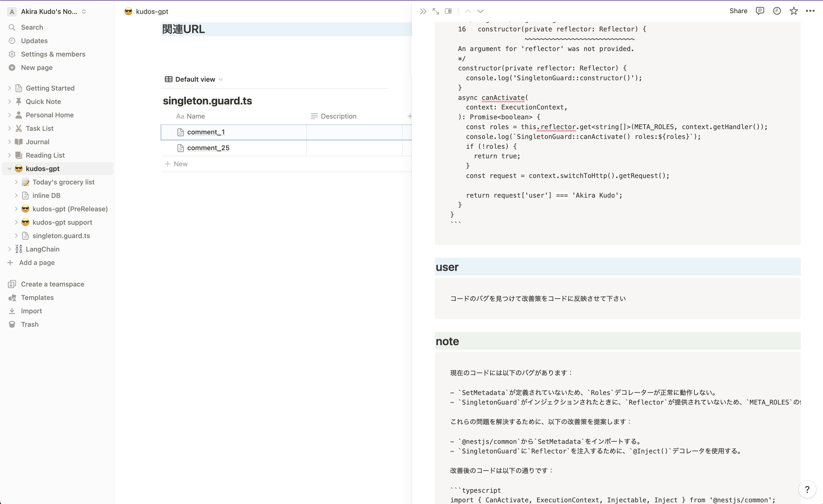The width and height of the screenshot is (823, 504).
Task: Click the Search magnifier in sidebar
Action: (12, 27)
